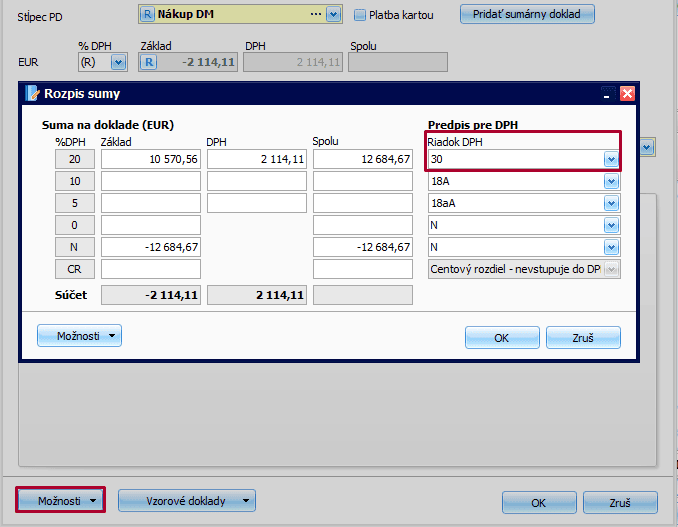Click Pridať sumárny doklad button

click(527, 14)
